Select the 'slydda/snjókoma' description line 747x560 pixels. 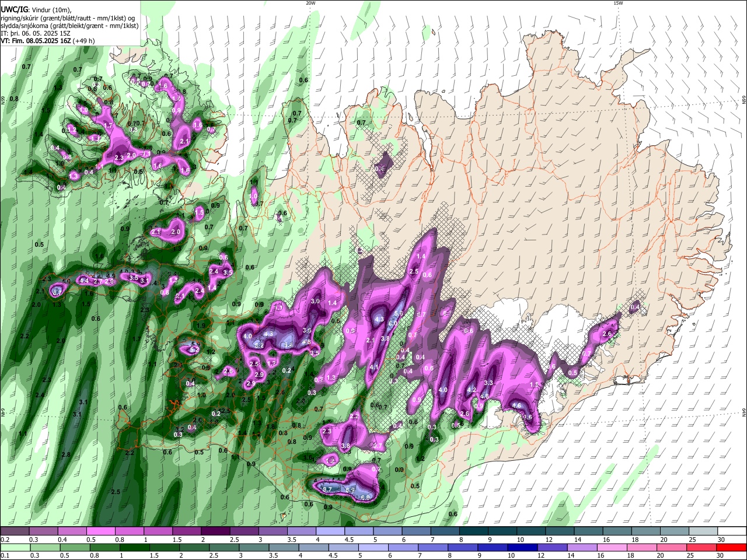coord(69,26)
